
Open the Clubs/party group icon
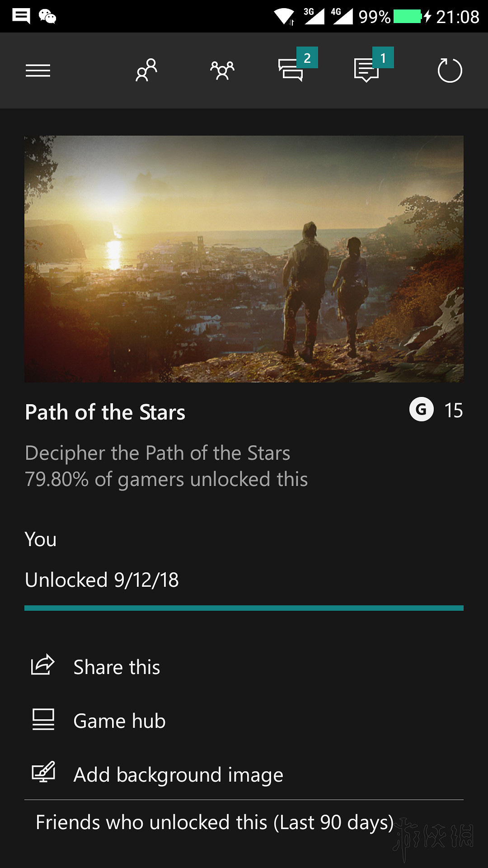point(222,71)
